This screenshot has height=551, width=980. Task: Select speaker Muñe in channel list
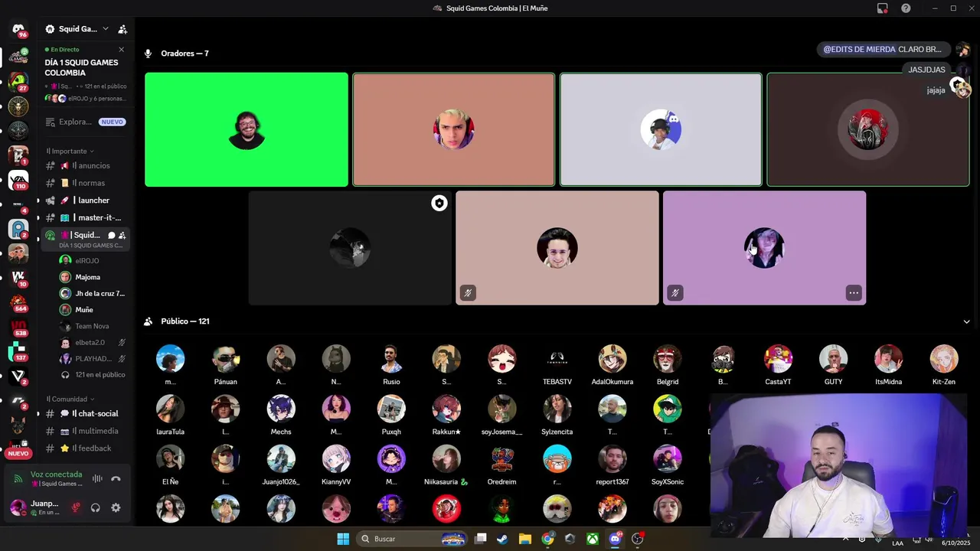(92, 310)
